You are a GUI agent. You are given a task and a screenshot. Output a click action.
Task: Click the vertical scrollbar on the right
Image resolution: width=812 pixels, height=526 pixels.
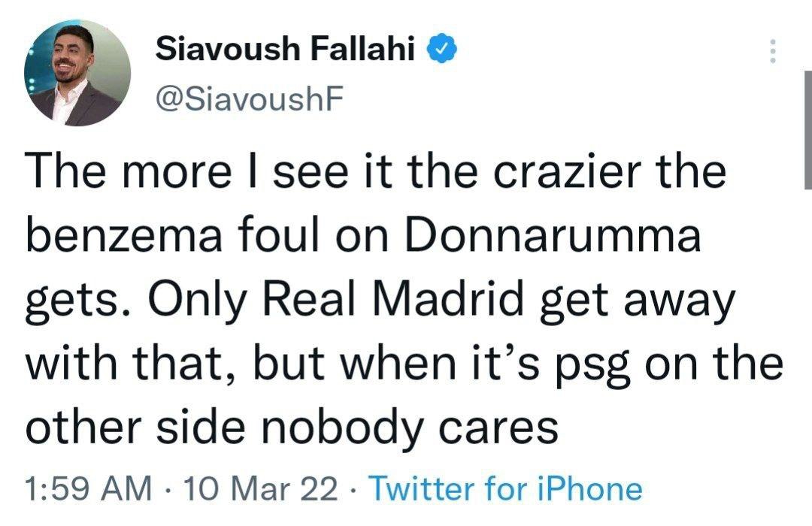pos(807,128)
